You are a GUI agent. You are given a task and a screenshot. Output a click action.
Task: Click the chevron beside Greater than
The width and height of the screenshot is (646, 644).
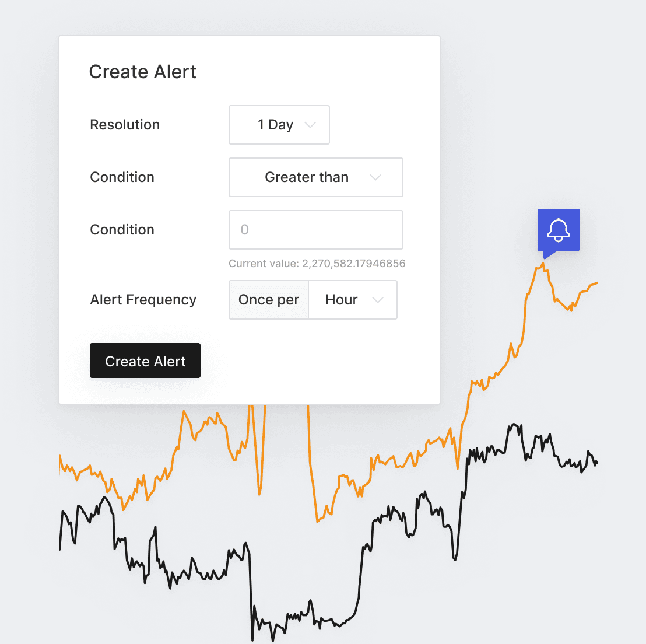375,177
